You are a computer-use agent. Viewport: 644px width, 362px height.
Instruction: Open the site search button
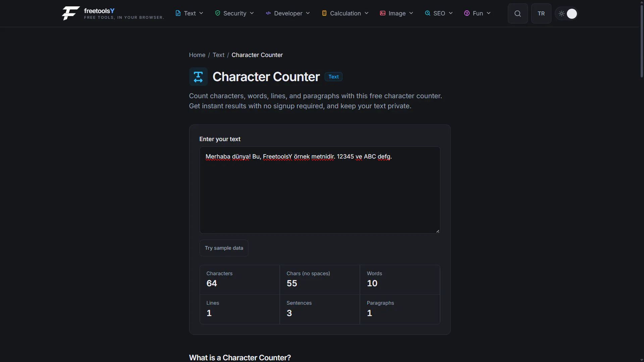pyautogui.click(x=518, y=13)
